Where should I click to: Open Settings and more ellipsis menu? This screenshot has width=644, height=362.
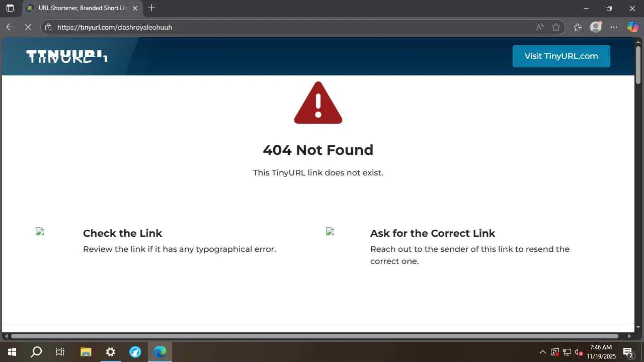(x=614, y=27)
